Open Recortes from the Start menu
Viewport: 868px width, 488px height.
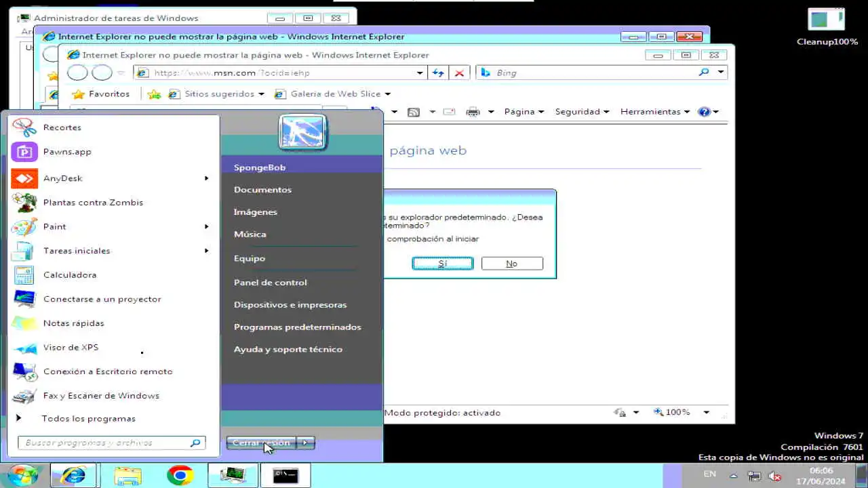pos(113,127)
